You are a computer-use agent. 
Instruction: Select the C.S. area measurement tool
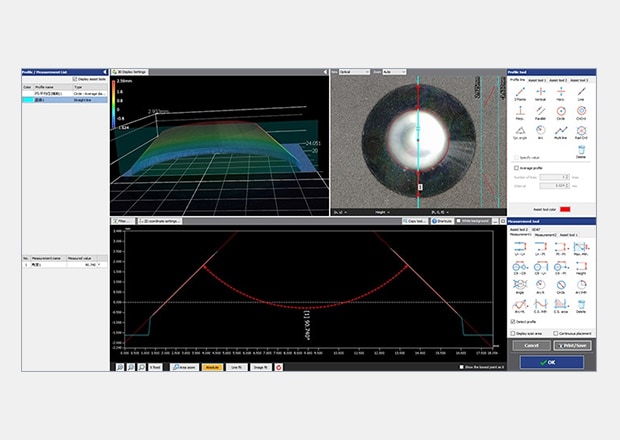[562, 305]
